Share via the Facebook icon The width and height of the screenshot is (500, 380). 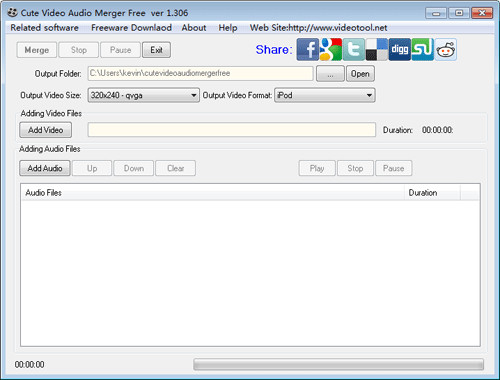308,49
